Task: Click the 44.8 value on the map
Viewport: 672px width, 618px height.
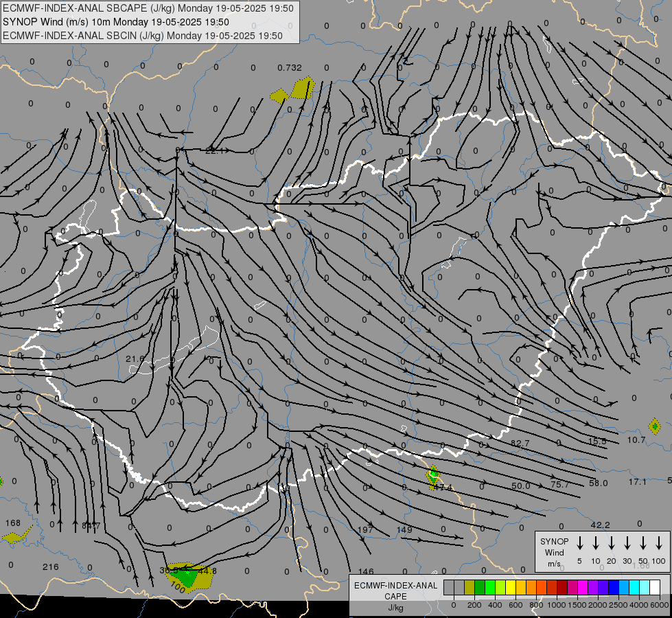Action: coord(207,571)
